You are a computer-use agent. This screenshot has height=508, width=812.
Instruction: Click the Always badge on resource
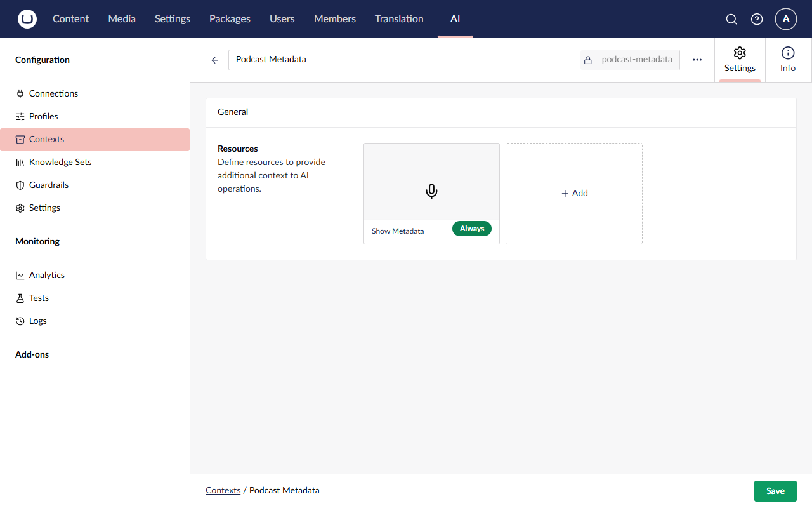pos(472,229)
